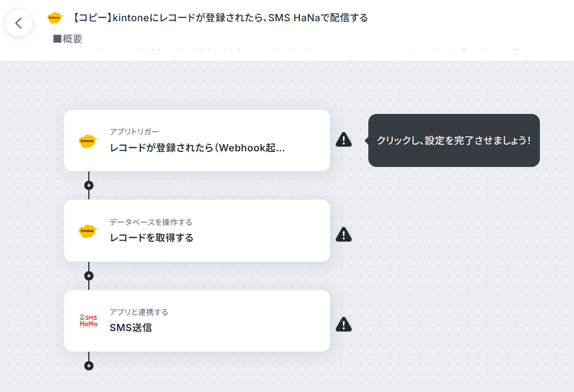Click the '■概要' heading
This screenshot has height=392, width=574.
pyautogui.click(x=68, y=39)
